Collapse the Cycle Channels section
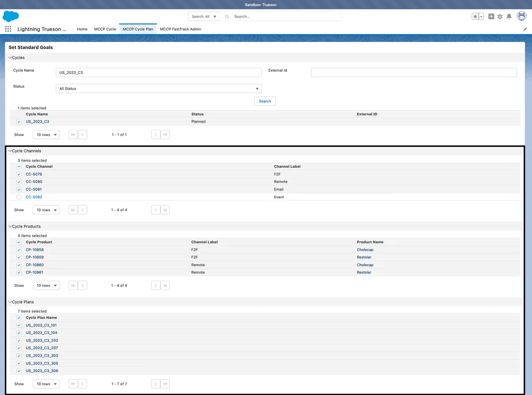This screenshot has width=532, height=395. point(10,151)
